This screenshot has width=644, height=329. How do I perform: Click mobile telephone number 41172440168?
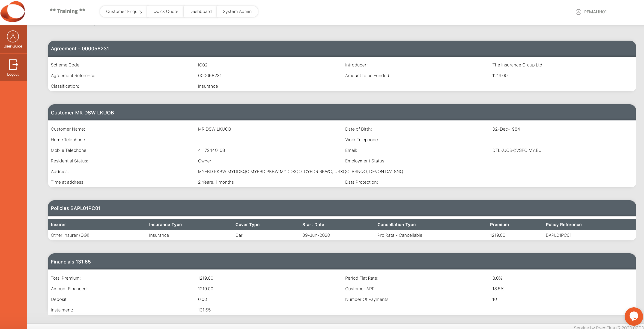(211, 150)
